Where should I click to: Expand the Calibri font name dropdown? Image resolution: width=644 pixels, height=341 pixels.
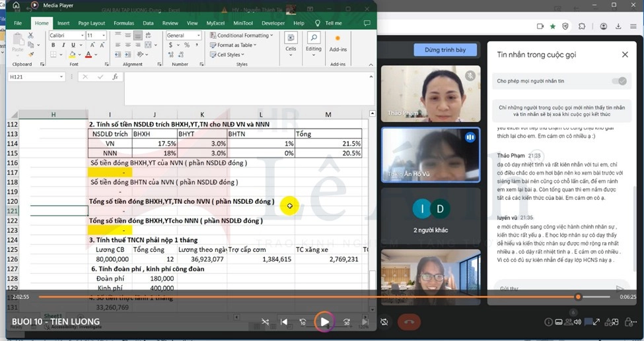pyautogui.click(x=82, y=36)
